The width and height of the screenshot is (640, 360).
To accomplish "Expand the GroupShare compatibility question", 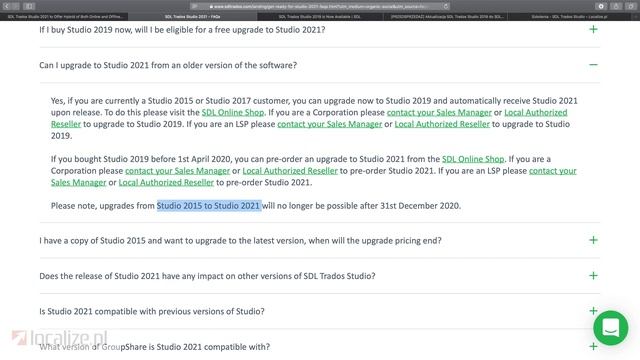I will 593,347.
